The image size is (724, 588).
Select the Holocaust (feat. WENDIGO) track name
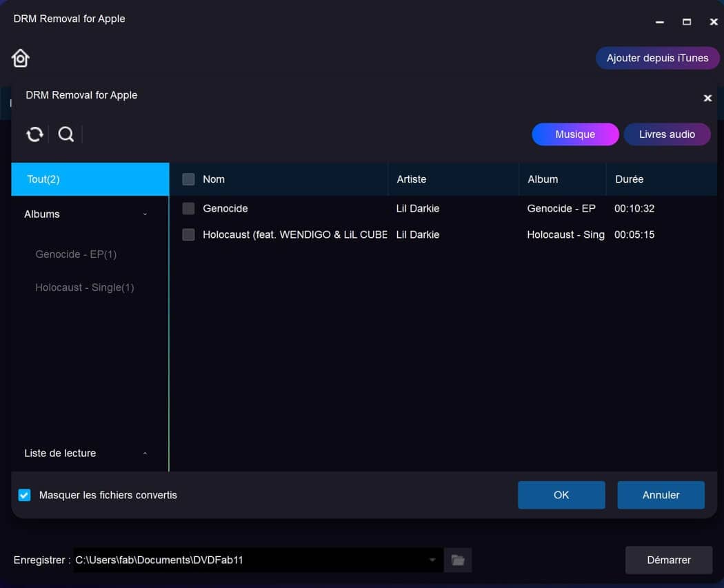click(x=295, y=234)
